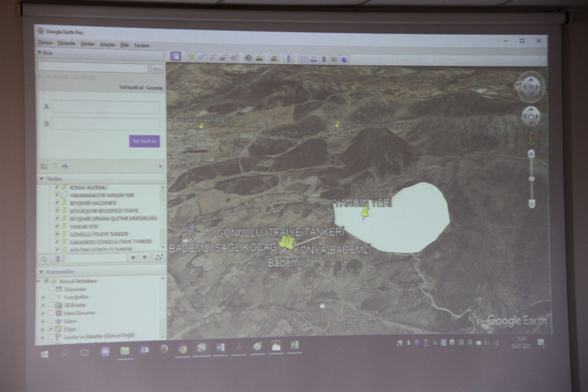Add an image overlay from the toolbar

223,57
